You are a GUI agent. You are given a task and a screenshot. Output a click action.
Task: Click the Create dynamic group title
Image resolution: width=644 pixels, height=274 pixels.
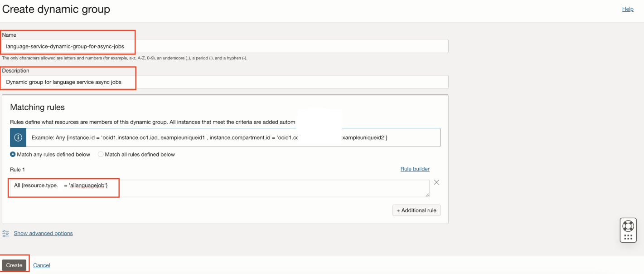point(56,9)
